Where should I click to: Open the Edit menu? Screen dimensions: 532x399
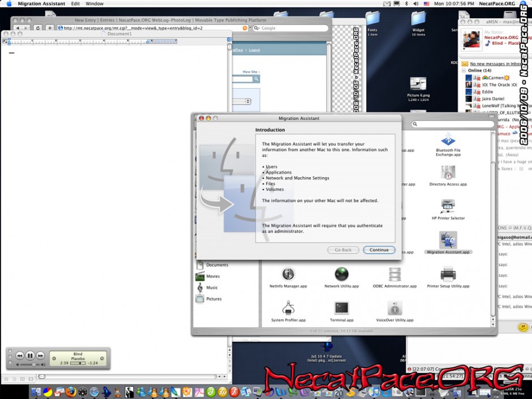coord(75,3)
